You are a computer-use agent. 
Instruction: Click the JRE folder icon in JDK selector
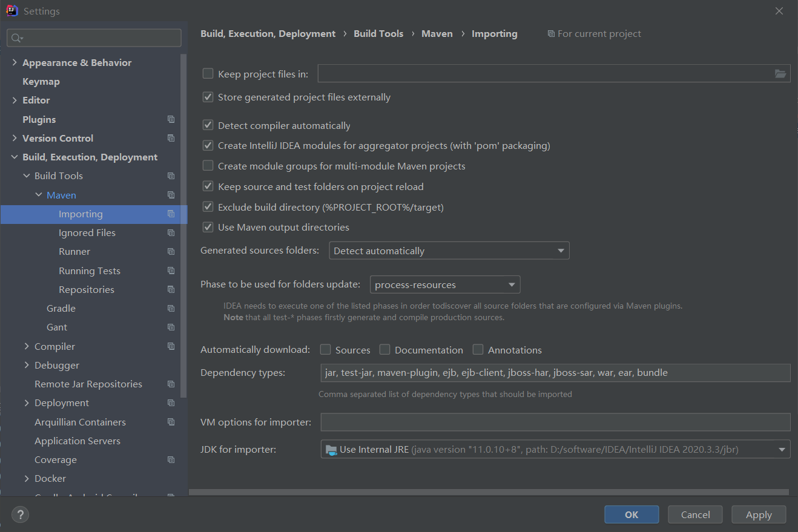coord(331,450)
